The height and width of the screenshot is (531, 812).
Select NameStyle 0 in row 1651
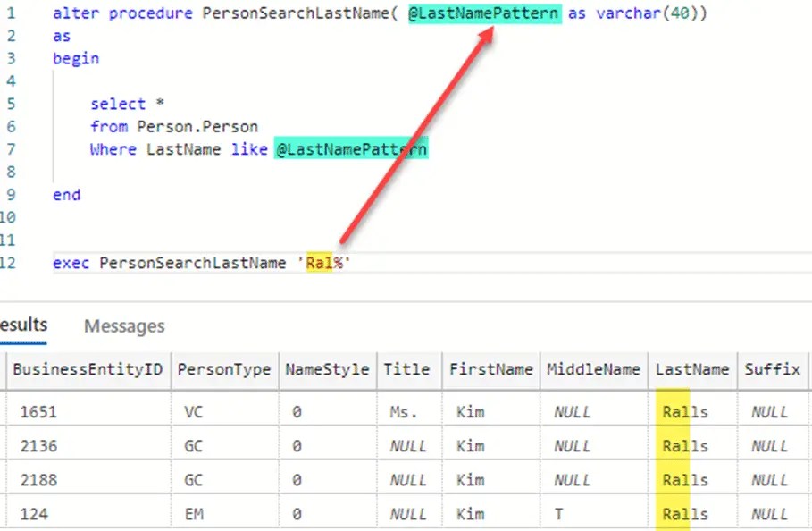coord(327,412)
